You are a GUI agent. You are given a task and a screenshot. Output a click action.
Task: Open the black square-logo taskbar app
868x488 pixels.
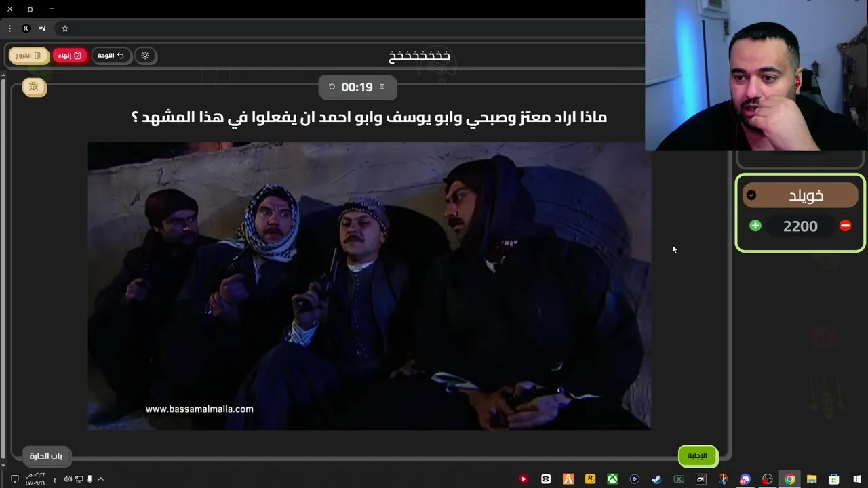click(x=701, y=479)
